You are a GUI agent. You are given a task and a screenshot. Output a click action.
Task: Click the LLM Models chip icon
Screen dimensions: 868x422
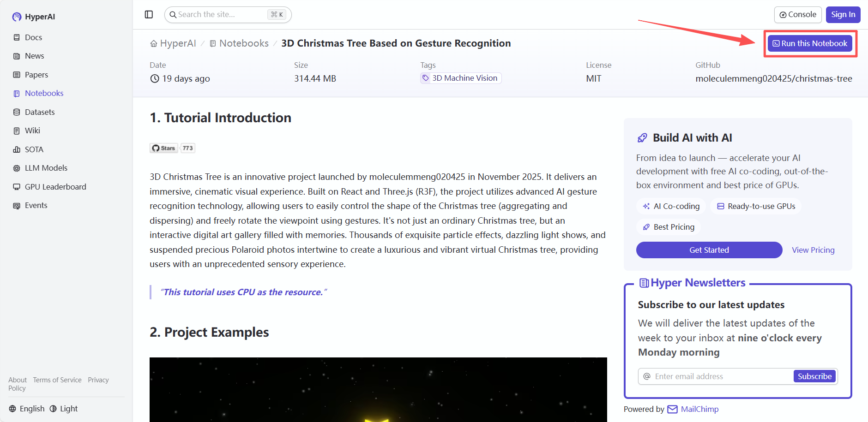[17, 168]
